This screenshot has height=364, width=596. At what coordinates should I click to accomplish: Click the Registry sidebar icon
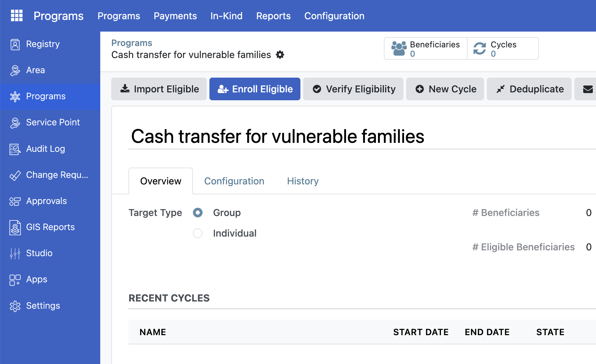point(15,44)
